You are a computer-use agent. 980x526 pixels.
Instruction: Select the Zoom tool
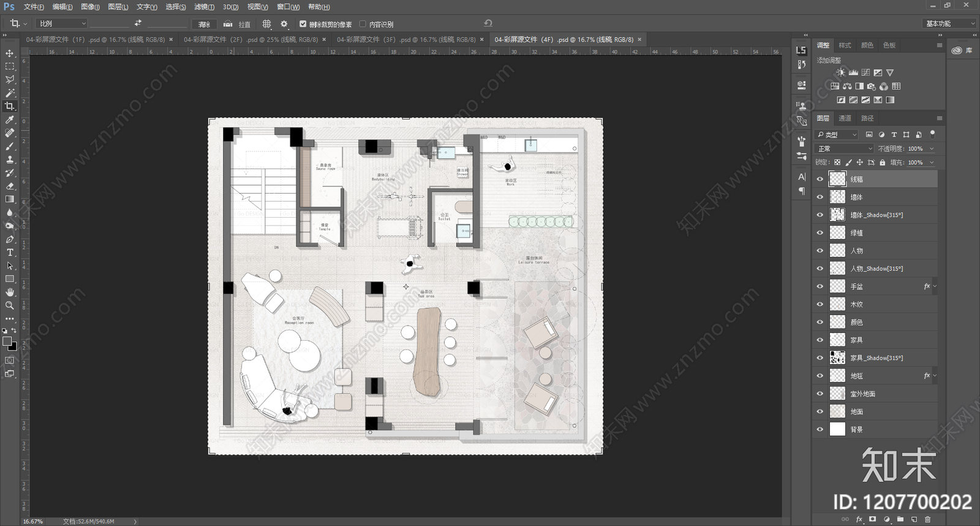[x=10, y=305]
